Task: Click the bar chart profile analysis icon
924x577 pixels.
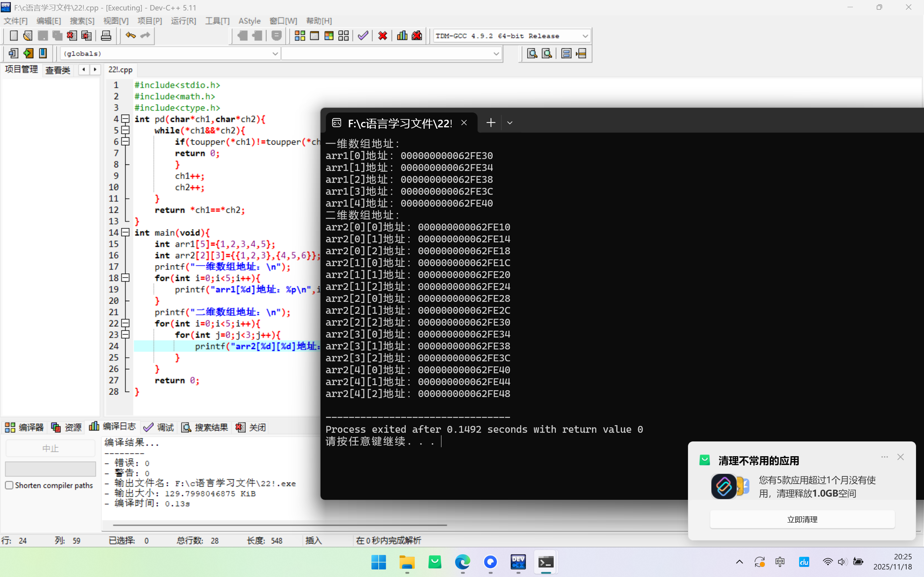Action: tap(402, 36)
